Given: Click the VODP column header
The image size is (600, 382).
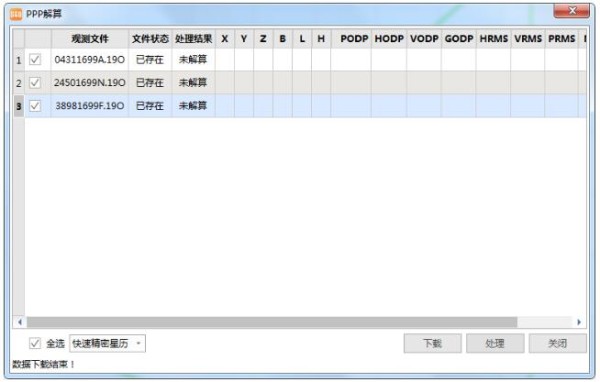Looking at the screenshot, I should pos(424,39).
